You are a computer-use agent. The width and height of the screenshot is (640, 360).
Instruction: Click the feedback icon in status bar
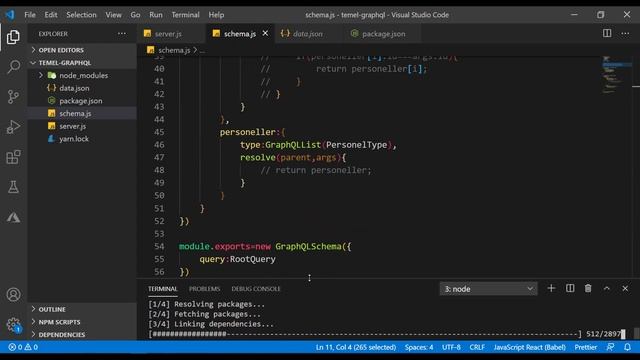point(610,347)
